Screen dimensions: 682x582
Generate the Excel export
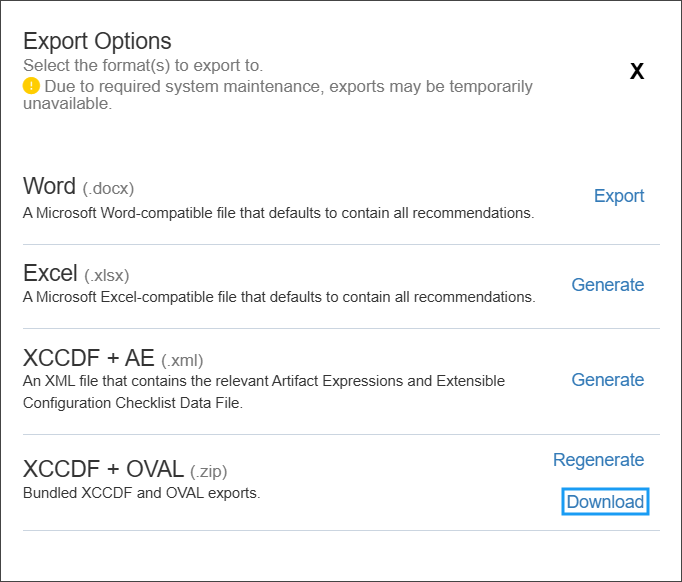(607, 285)
